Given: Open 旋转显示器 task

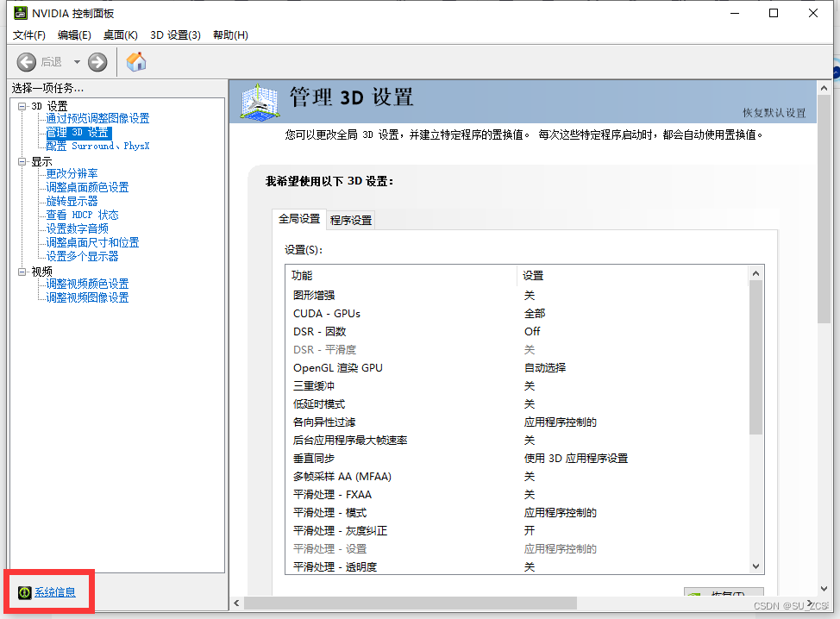Looking at the screenshot, I should [x=72, y=201].
